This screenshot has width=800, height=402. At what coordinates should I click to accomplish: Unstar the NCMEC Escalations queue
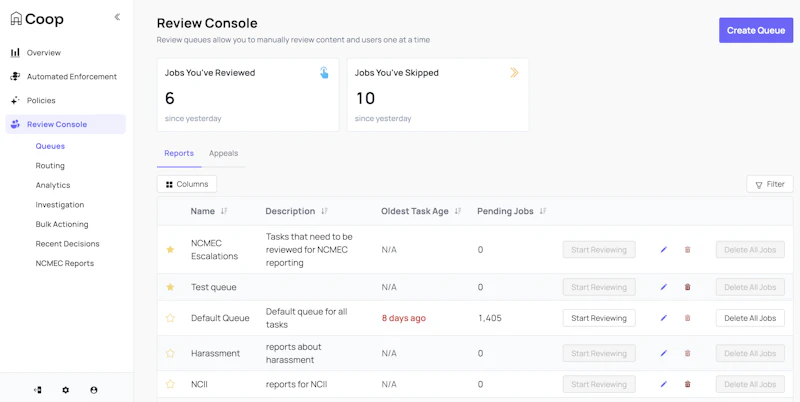pyautogui.click(x=170, y=249)
